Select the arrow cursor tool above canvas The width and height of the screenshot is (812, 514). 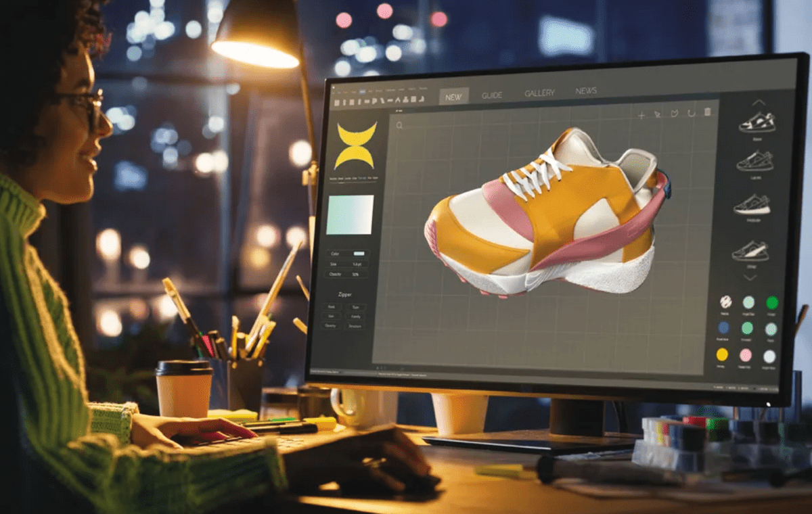658,114
